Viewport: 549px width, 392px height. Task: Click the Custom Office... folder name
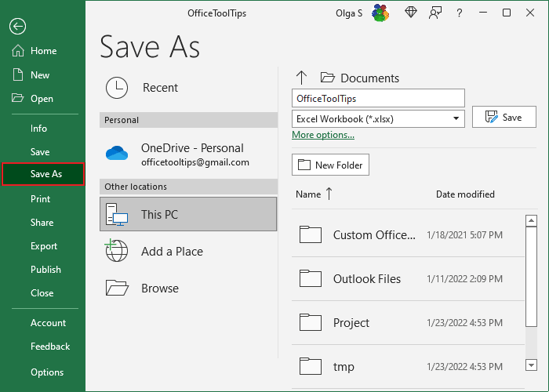pyautogui.click(x=374, y=235)
